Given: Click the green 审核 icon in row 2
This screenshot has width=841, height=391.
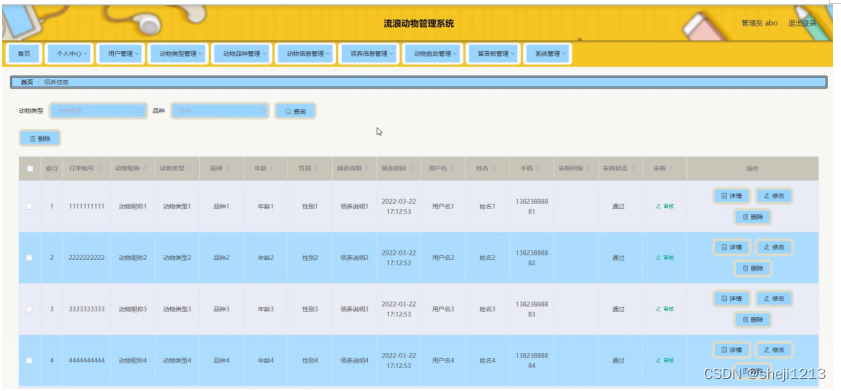Looking at the screenshot, I should click(665, 257).
